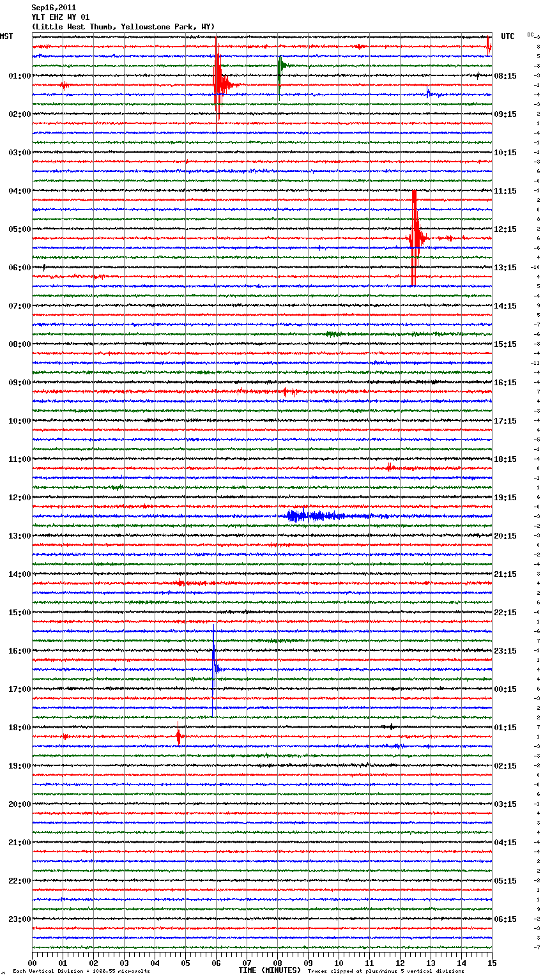Click the '06:15' UTC time label
The width and height of the screenshot is (543, 980).
(x=505, y=919)
